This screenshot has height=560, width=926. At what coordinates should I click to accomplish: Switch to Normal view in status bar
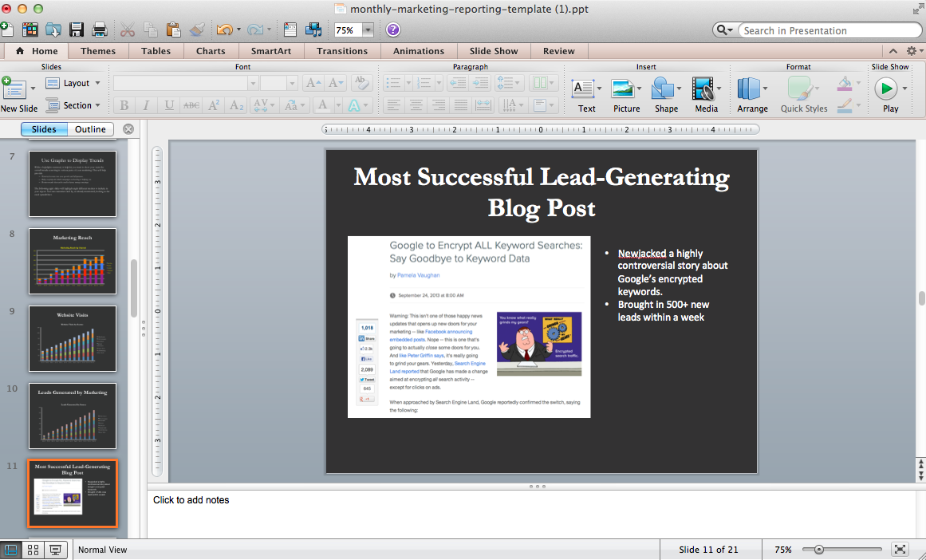(x=11, y=550)
